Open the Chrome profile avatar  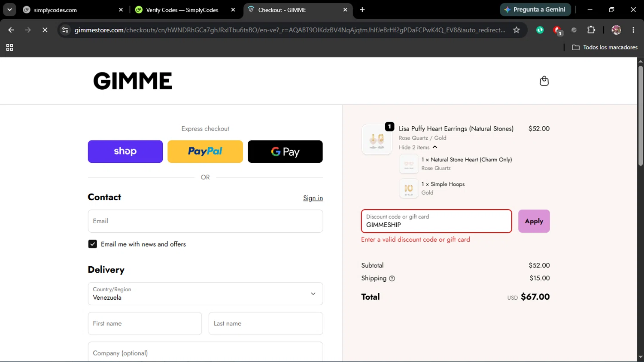(617, 30)
